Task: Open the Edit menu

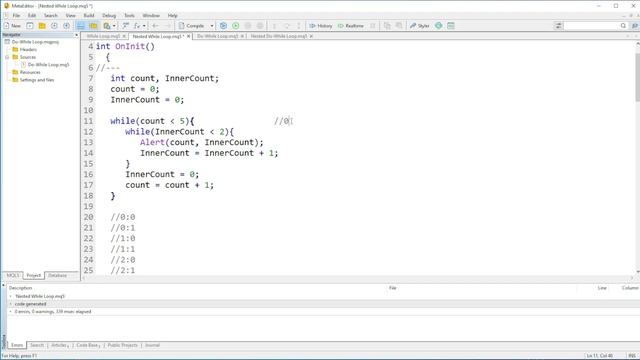Action: click(x=32, y=16)
